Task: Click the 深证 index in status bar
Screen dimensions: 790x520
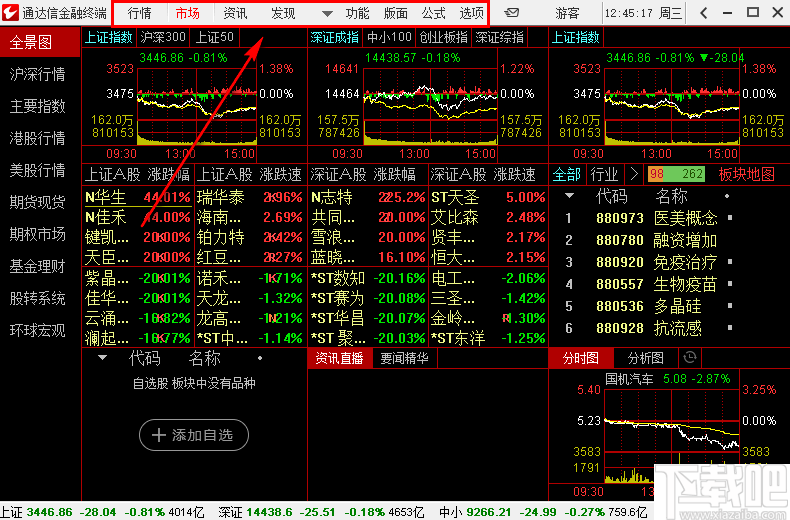Action: tap(321, 512)
